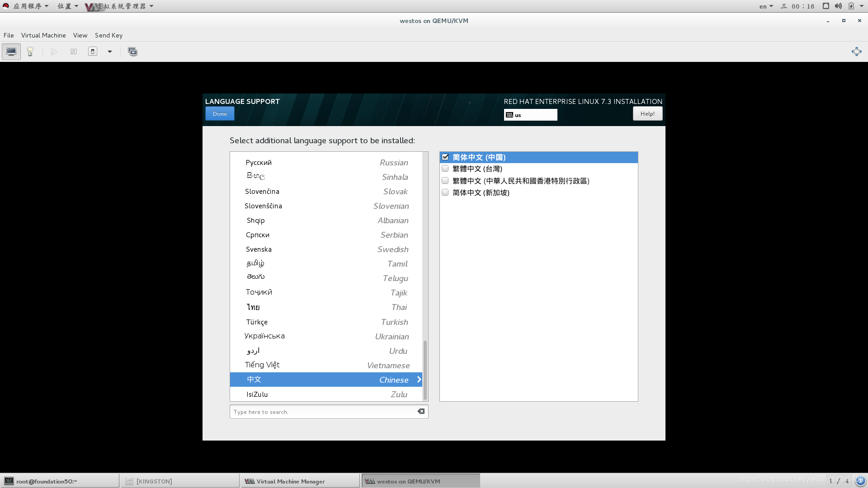Switch to fullscreen view icon

pos(856,52)
